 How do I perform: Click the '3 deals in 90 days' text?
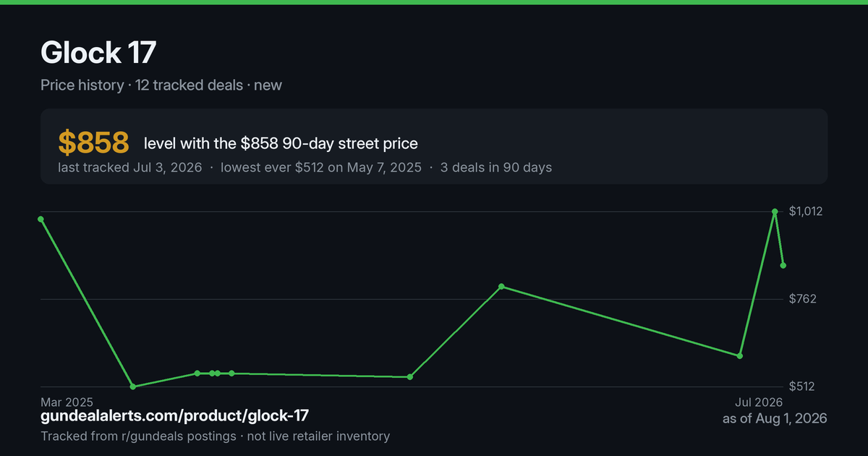click(495, 167)
